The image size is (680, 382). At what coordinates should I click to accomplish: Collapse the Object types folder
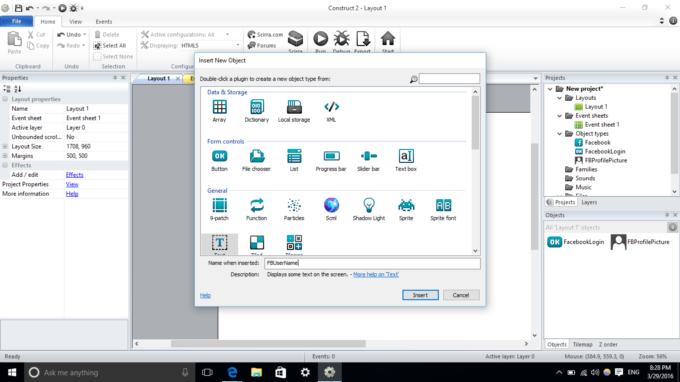(559, 134)
